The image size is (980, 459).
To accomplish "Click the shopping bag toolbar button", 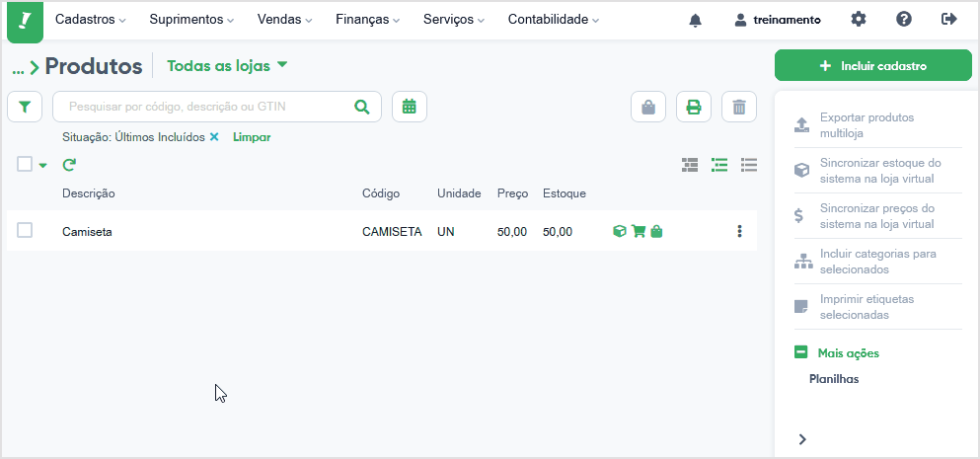I will [648, 107].
